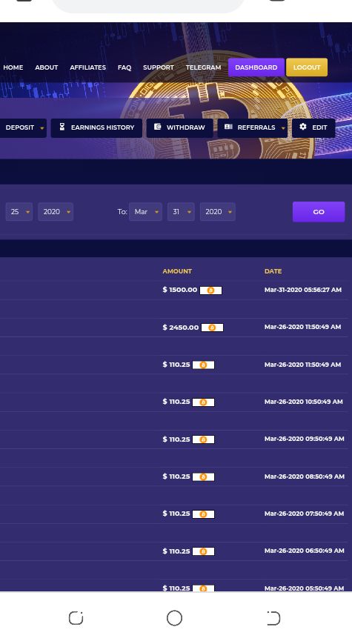Open the AFFILIATES menu item
Viewport: 352px width, 644px height.
tap(88, 67)
